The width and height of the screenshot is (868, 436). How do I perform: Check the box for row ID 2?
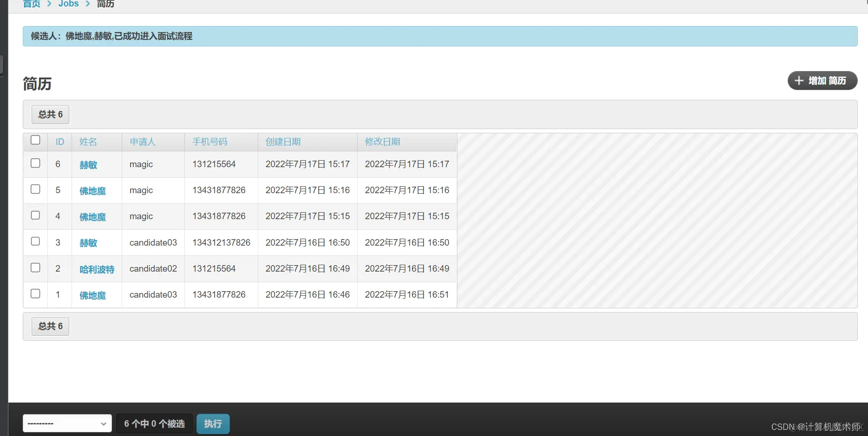pos(35,268)
